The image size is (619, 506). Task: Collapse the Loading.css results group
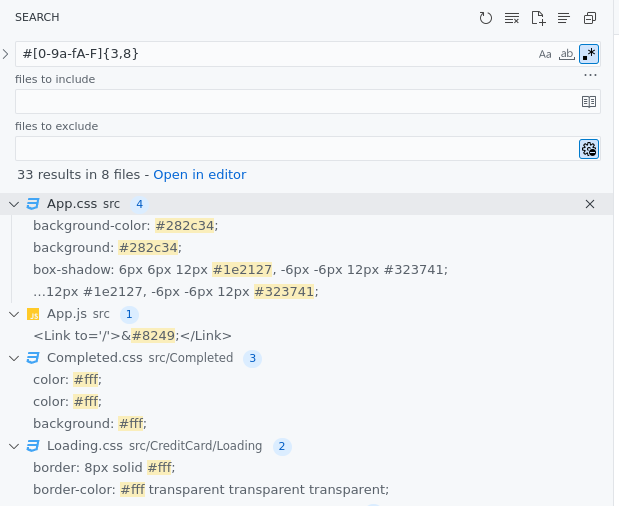coord(14,446)
